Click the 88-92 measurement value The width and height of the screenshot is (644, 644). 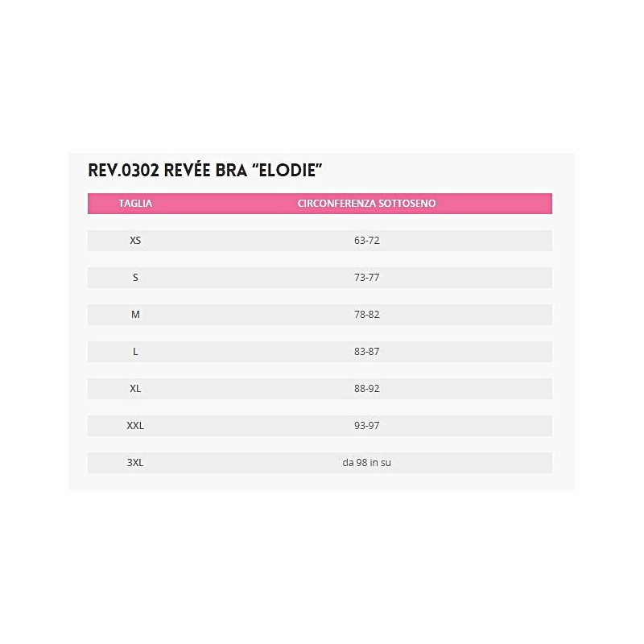tap(366, 389)
